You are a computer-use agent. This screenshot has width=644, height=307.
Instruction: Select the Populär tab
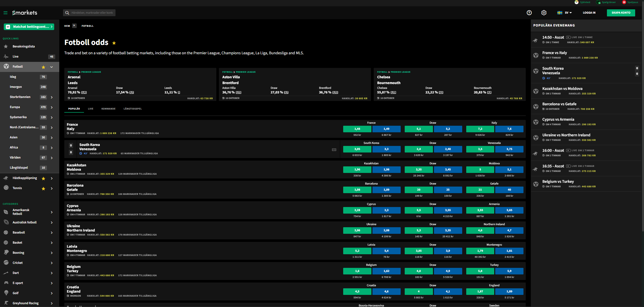pyautogui.click(x=74, y=109)
